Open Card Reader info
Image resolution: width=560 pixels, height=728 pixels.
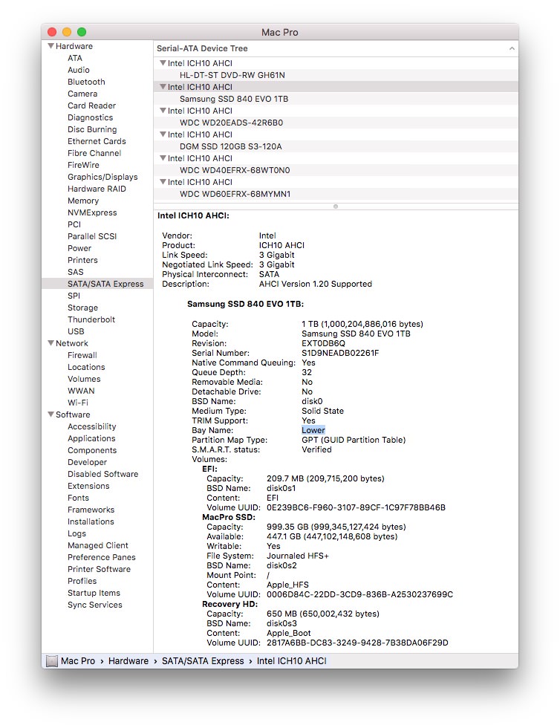click(x=91, y=105)
